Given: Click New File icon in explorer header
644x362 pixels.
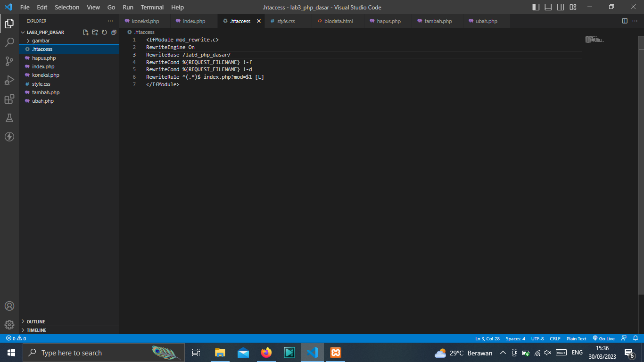Looking at the screenshot, I should tap(86, 33).
